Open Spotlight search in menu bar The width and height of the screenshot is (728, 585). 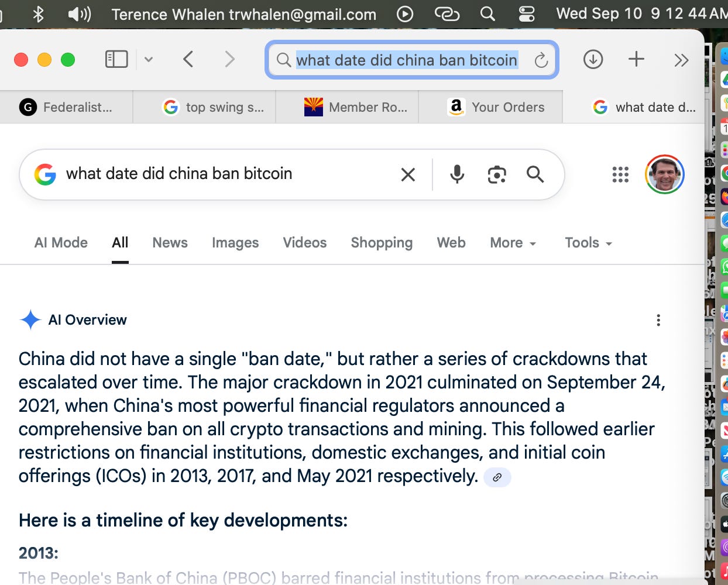pos(487,13)
